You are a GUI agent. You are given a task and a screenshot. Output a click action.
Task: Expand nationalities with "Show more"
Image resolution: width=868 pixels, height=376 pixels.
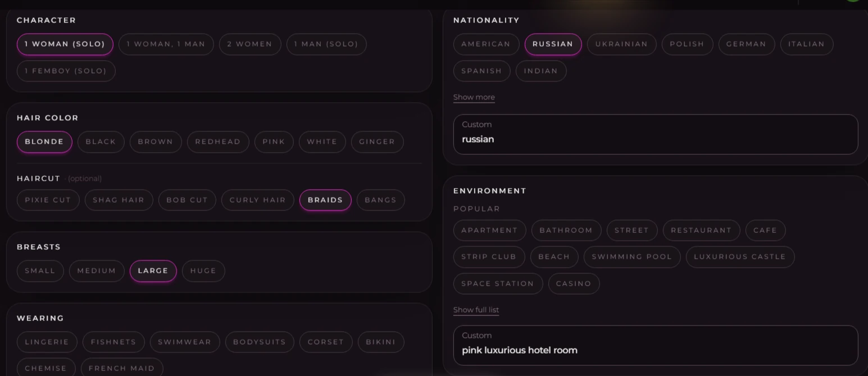click(474, 97)
